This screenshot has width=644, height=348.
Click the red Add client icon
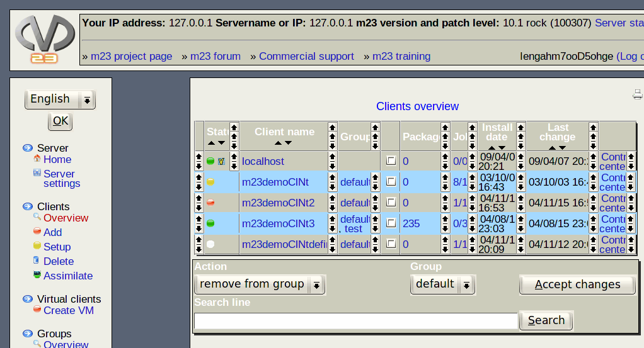[37, 232]
